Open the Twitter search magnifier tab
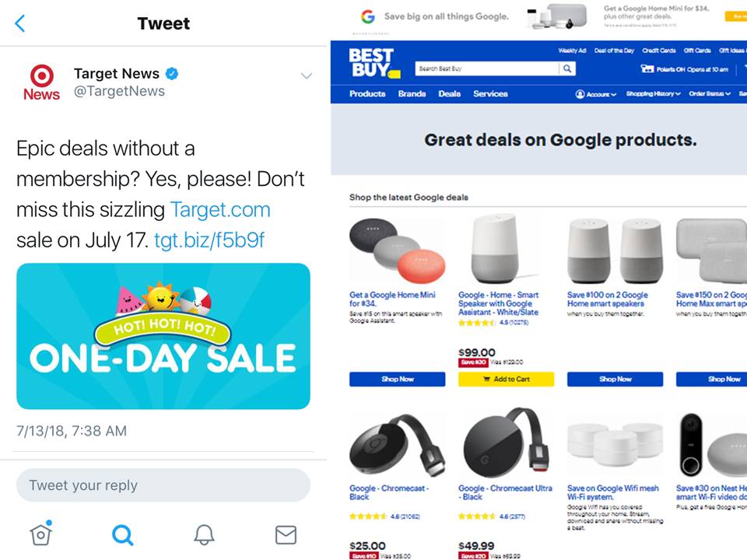 point(122,535)
